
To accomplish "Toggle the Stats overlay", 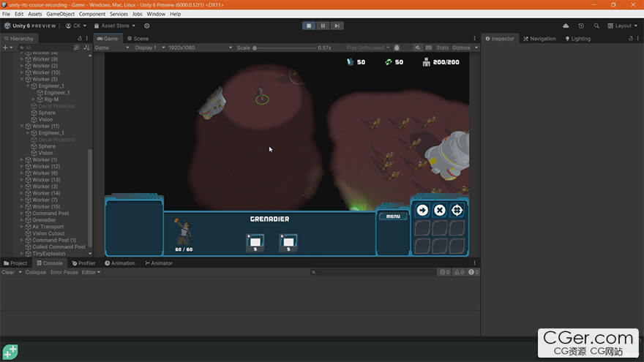I will click(x=442, y=48).
